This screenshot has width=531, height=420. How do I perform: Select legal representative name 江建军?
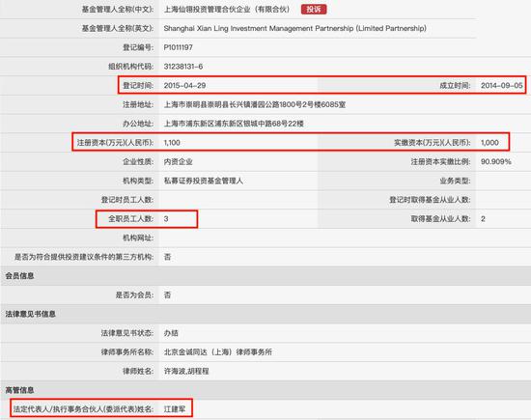click(175, 409)
